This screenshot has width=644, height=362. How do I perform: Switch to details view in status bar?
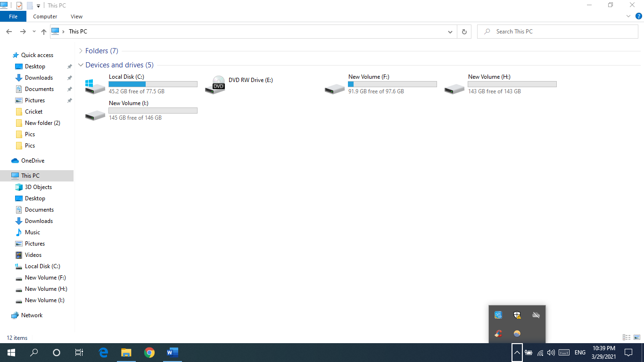(627, 337)
